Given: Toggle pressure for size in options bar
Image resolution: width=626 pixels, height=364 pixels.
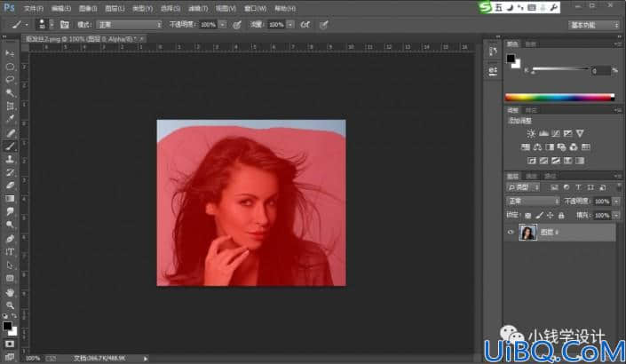Looking at the screenshot, I should (x=324, y=25).
